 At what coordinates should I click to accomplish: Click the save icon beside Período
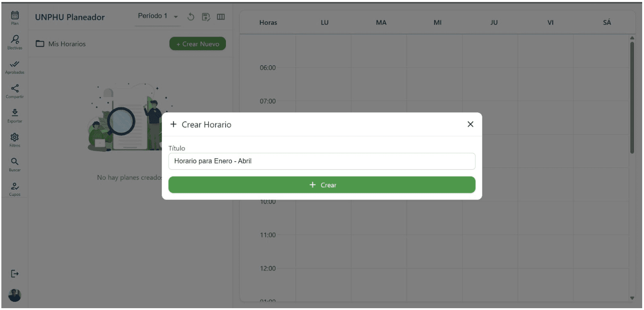[x=206, y=17]
